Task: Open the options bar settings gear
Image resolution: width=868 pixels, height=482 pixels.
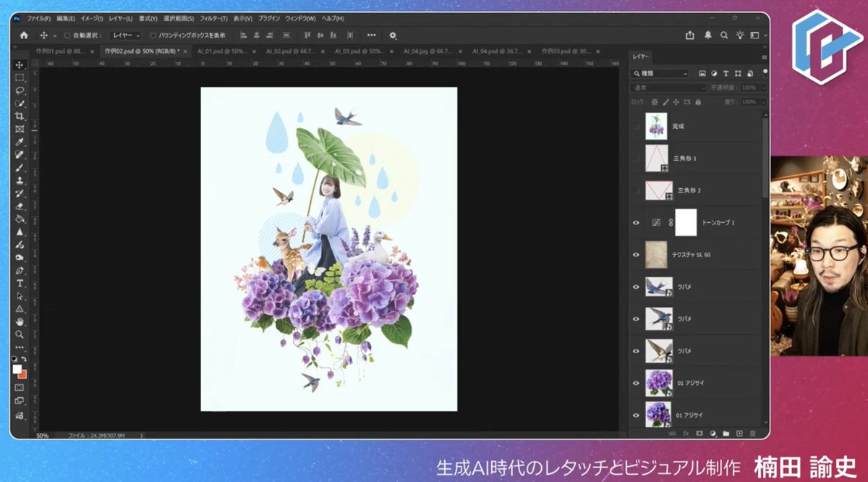Action: click(x=393, y=35)
